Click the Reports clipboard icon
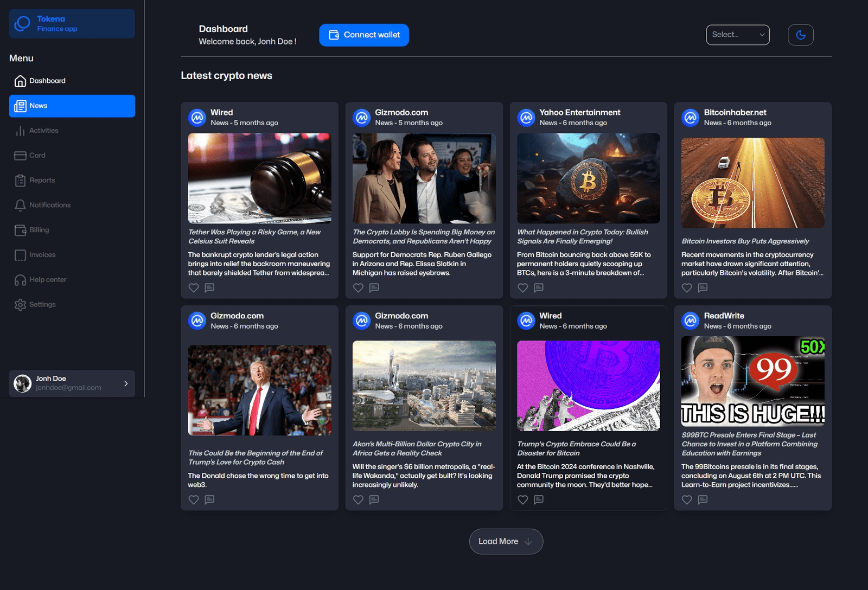The image size is (868, 590). (x=20, y=181)
